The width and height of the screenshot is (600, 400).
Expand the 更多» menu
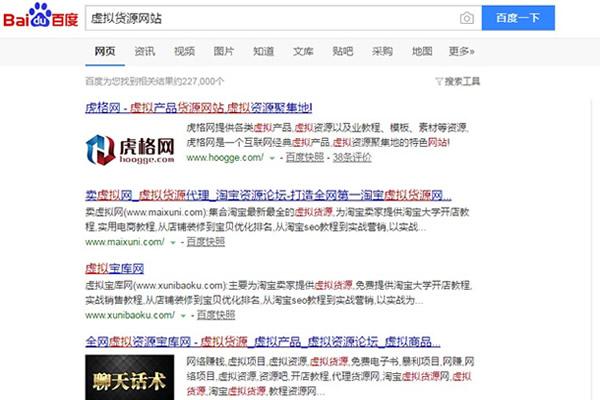[461, 51]
